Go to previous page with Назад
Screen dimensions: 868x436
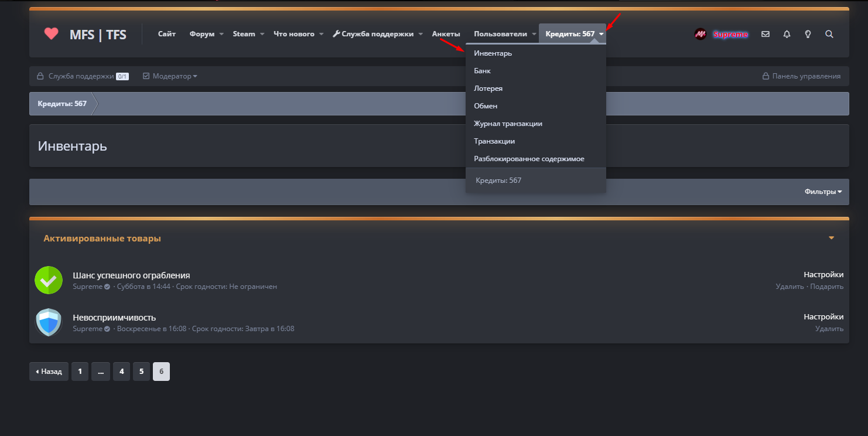pyautogui.click(x=49, y=372)
